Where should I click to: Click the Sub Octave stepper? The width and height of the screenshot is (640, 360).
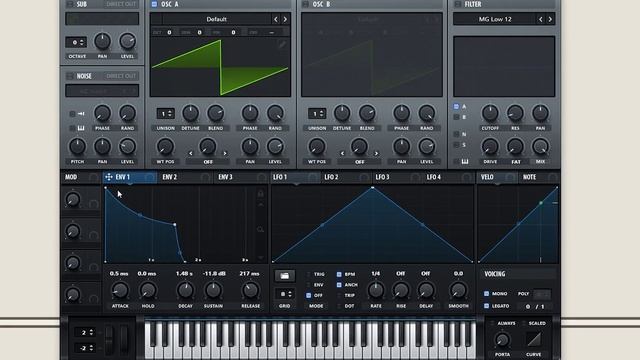tap(76, 42)
